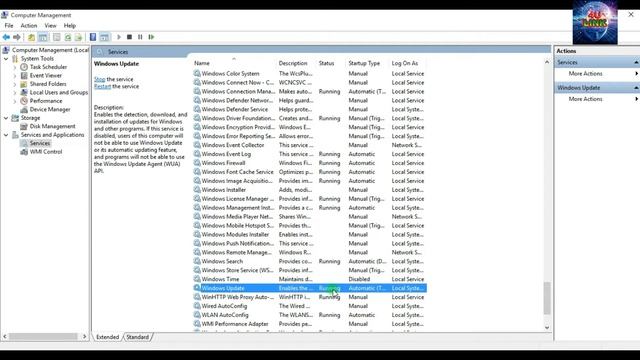Select the Windows Firewall service row
Viewport: 640px width, 360px height.
tap(310, 163)
